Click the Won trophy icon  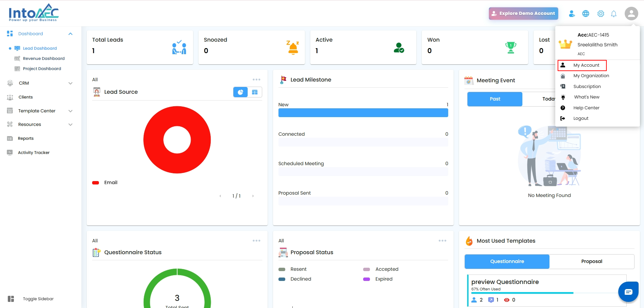click(x=511, y=48)
